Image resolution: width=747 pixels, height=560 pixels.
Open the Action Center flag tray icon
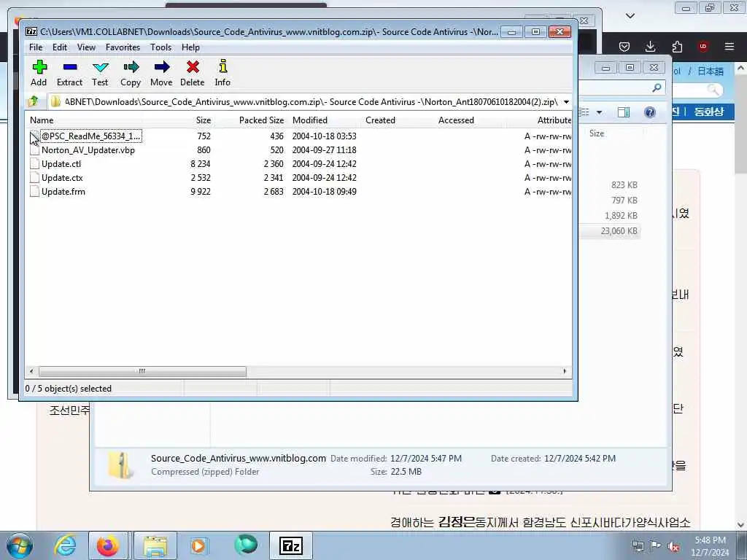(656, 546)
